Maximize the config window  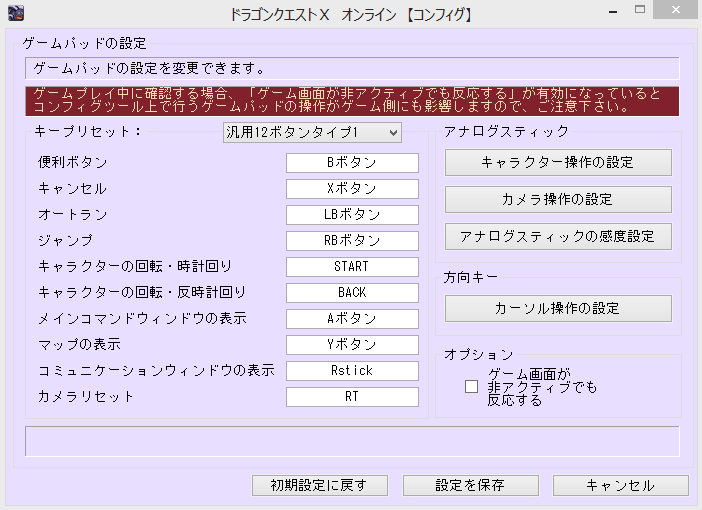pyautogui.click(x=640, y=10)
